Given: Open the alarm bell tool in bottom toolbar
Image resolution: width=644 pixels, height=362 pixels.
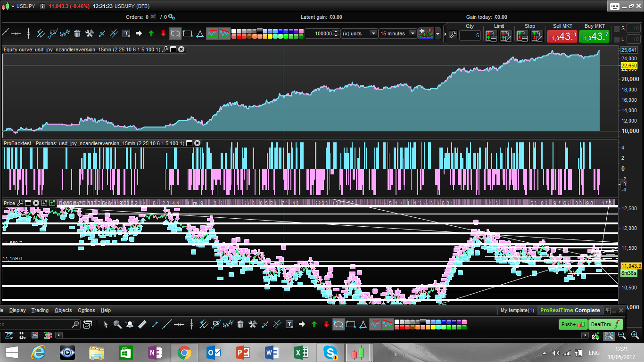Looking at the screenshot, I should click(x=130, y=324).
